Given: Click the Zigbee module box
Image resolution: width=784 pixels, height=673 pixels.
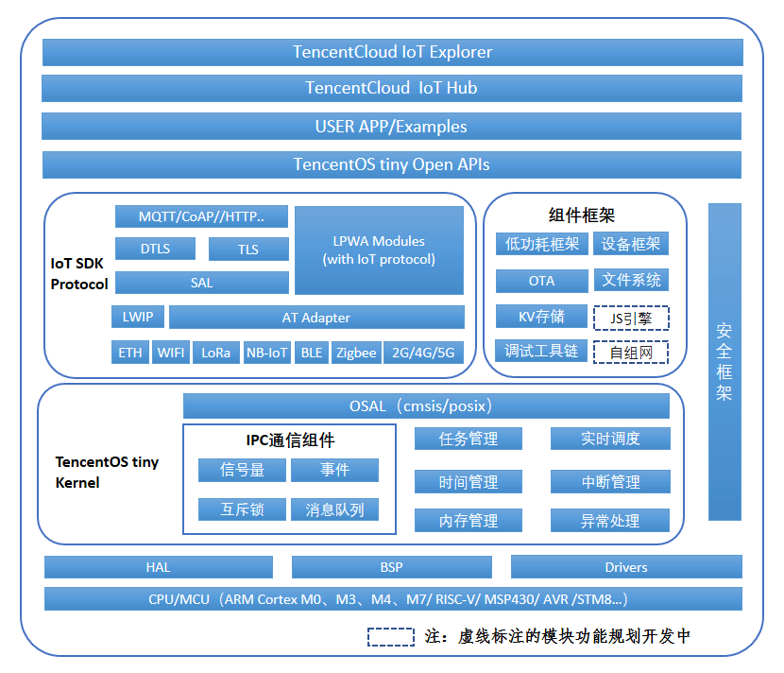Looking at the screenshot, I should click(x=356, y=353).
